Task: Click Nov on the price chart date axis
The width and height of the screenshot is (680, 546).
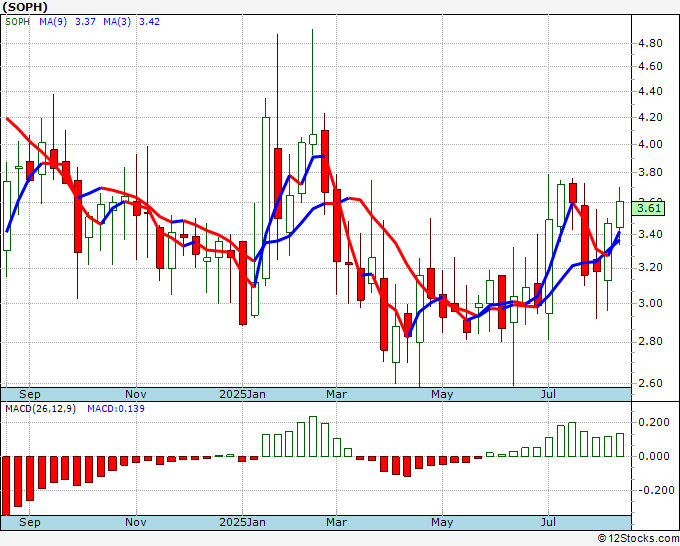Action: tap(136, 394)
